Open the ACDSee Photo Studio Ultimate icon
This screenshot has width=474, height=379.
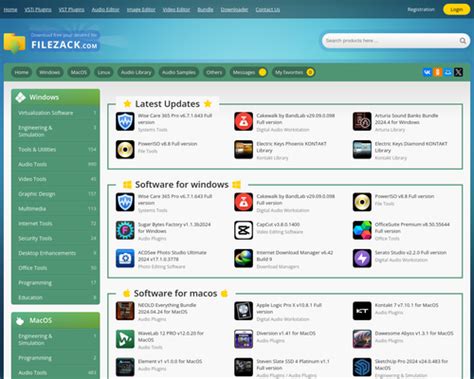click(x=125, y=258)
